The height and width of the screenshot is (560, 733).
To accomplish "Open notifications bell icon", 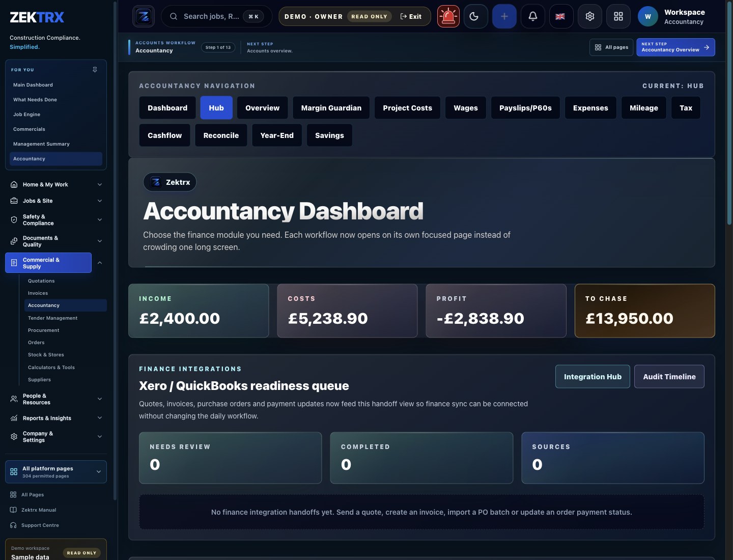I will tap(533, 16).
